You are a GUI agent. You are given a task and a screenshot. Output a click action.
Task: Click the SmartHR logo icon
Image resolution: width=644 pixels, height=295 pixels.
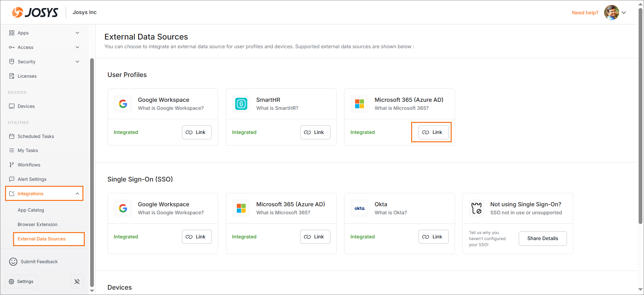tap(241, 104)
